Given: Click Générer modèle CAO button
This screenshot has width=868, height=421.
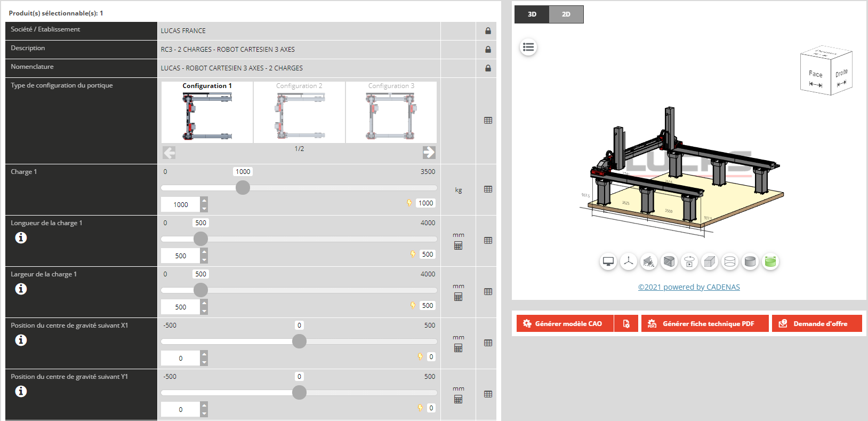Looking at the screenshot, I should click(x=565, y=323).
